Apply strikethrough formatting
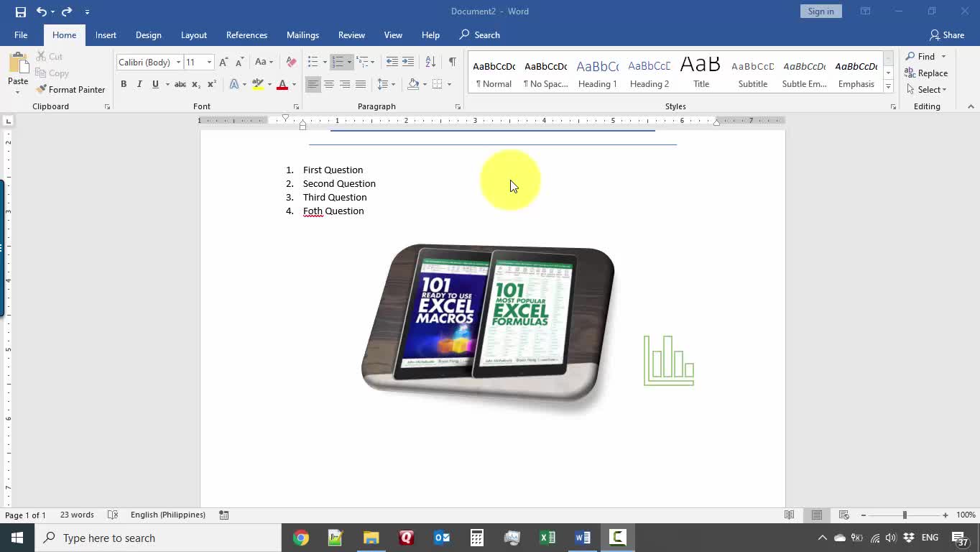 coord(180,84)
